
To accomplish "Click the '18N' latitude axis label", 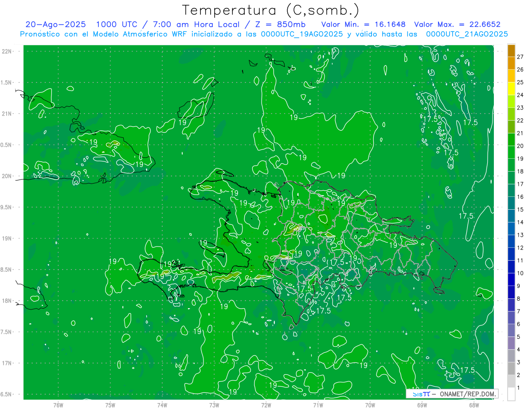I will point(7,301).
